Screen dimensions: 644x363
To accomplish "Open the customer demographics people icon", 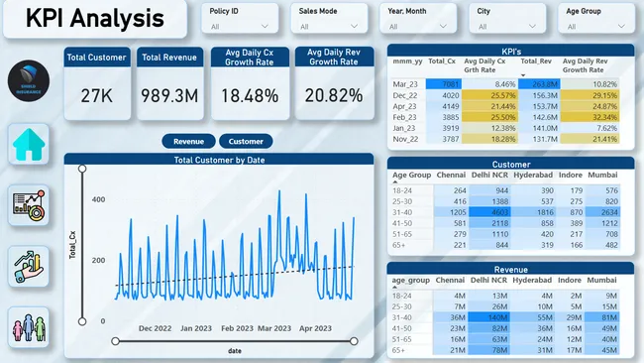I will (29, 327).
